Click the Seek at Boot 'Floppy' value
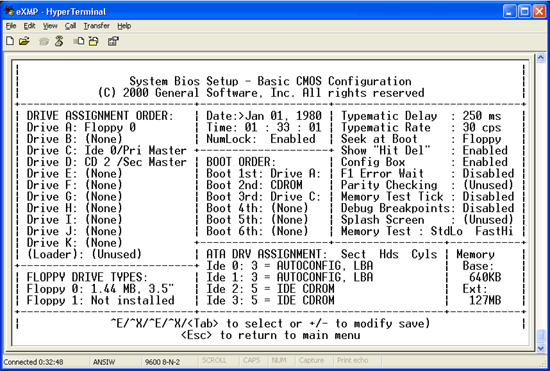This screenshot has width=550, height=371. [482, 139]
